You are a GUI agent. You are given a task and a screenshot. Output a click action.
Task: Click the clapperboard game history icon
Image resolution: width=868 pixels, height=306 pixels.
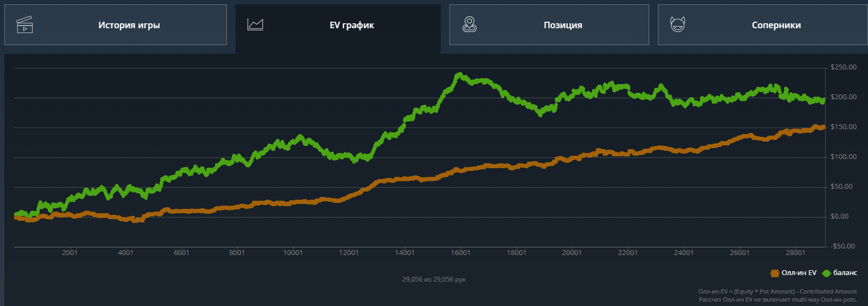point(24,25)
